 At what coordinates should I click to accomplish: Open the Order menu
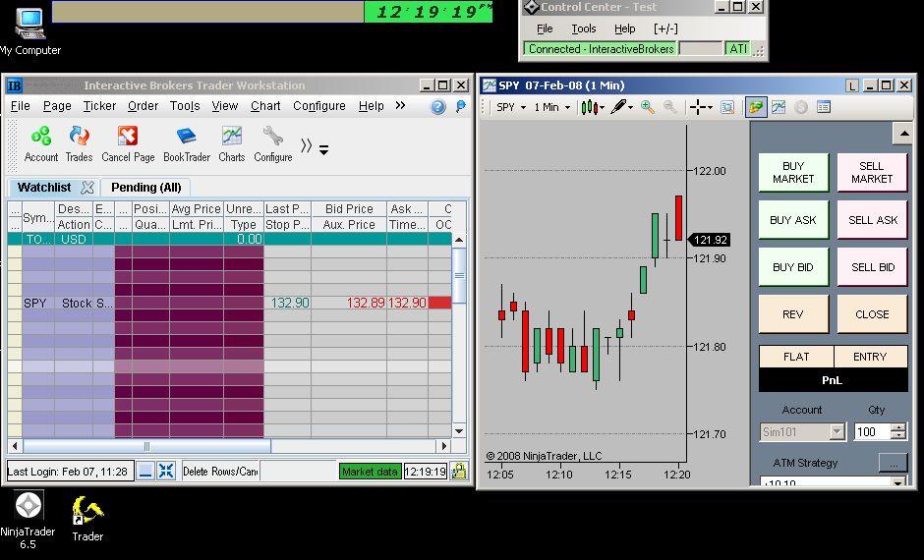click(x=143, y=106)
